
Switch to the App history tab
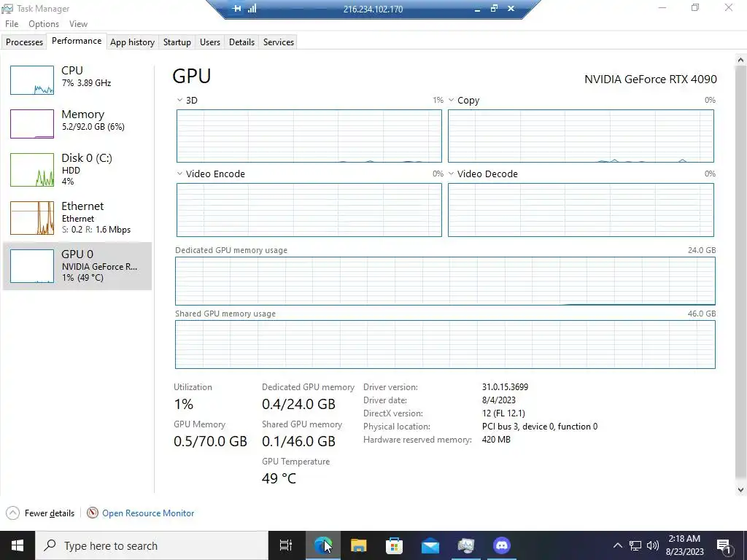[133, 42]
